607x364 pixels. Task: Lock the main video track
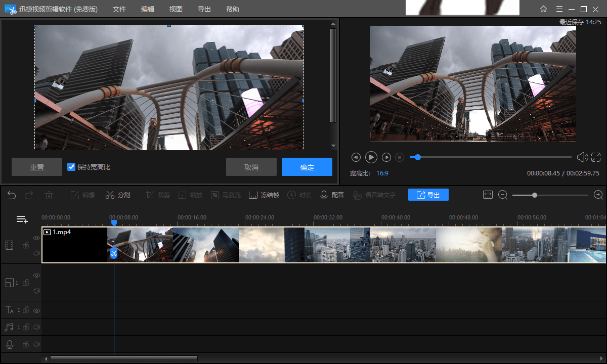tap(25, 245)
